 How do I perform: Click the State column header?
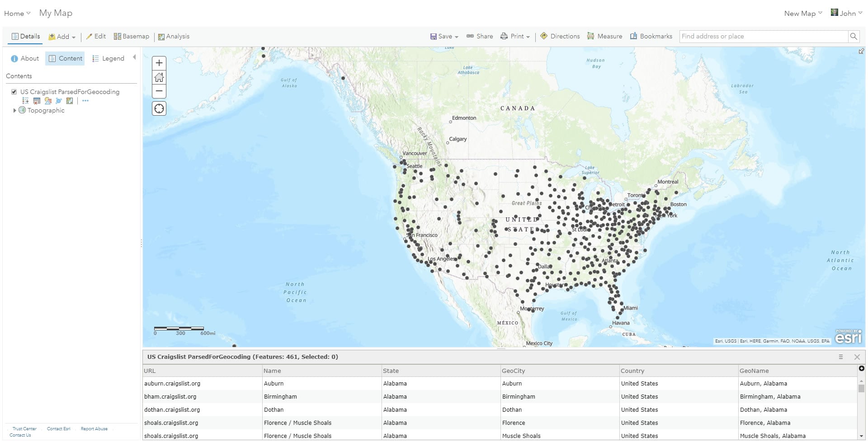click(x=441, y=371)
